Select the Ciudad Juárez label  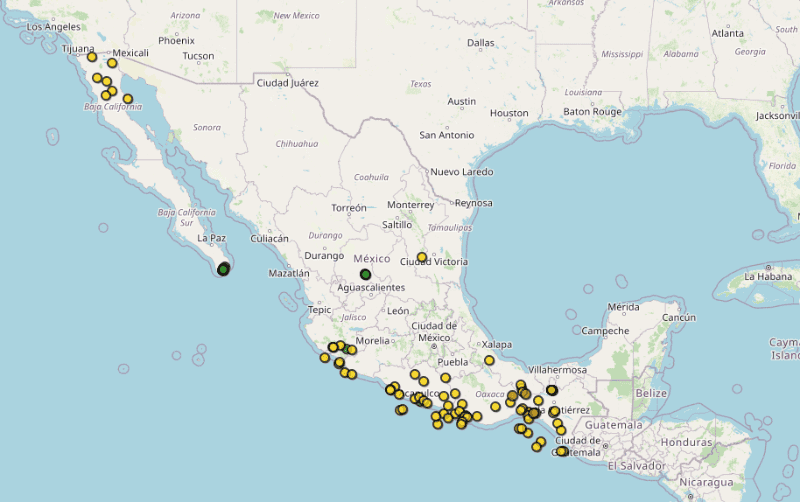[x=288, y=83]
